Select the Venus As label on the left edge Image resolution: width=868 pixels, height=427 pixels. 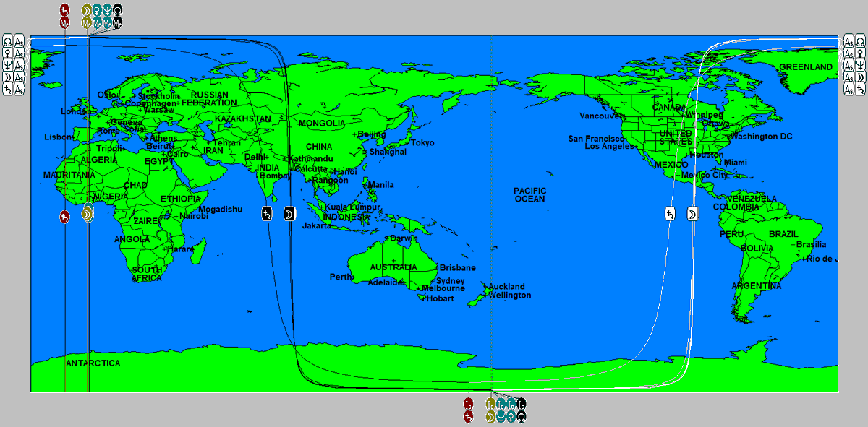tap(14, 53)
